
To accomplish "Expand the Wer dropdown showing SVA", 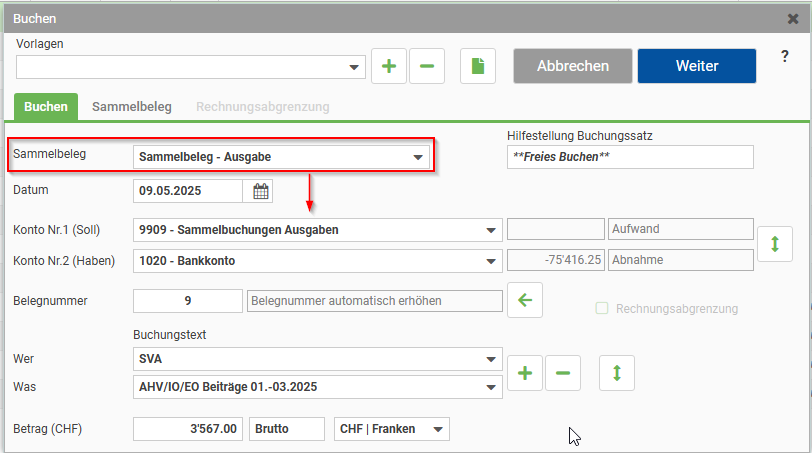I will point(491,359).
